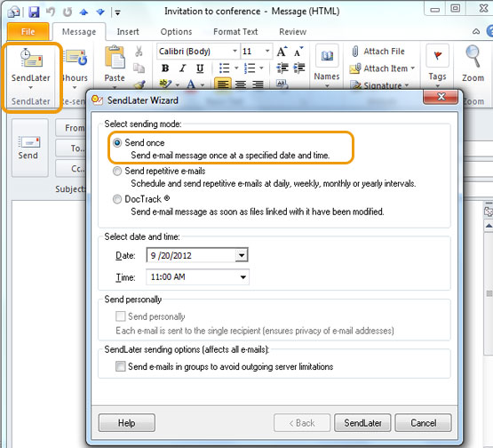Viewport: 493px width, 448px height.
Task: Align text right
Action: point(258,84)
